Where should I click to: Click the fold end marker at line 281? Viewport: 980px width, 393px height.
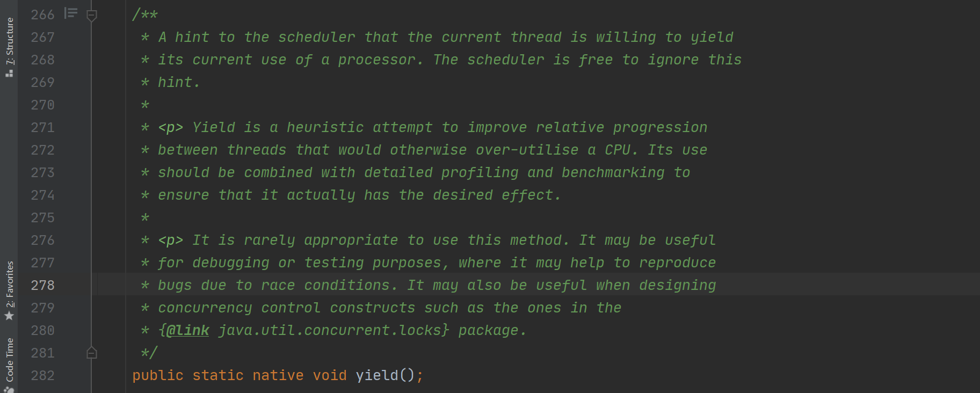coord(92,353)
